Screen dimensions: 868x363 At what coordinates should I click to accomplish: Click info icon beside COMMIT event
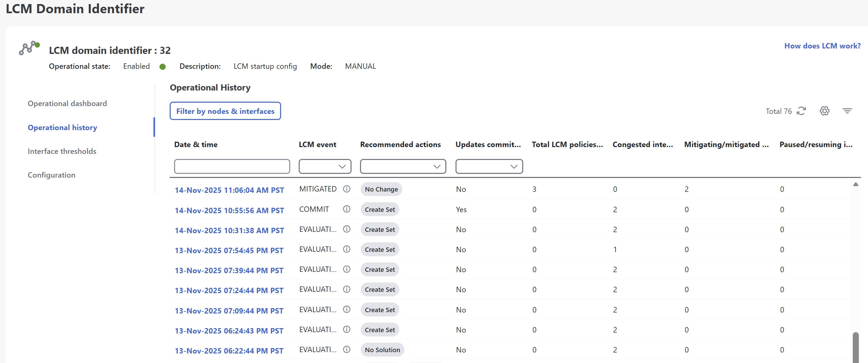(x=346, y=209)
